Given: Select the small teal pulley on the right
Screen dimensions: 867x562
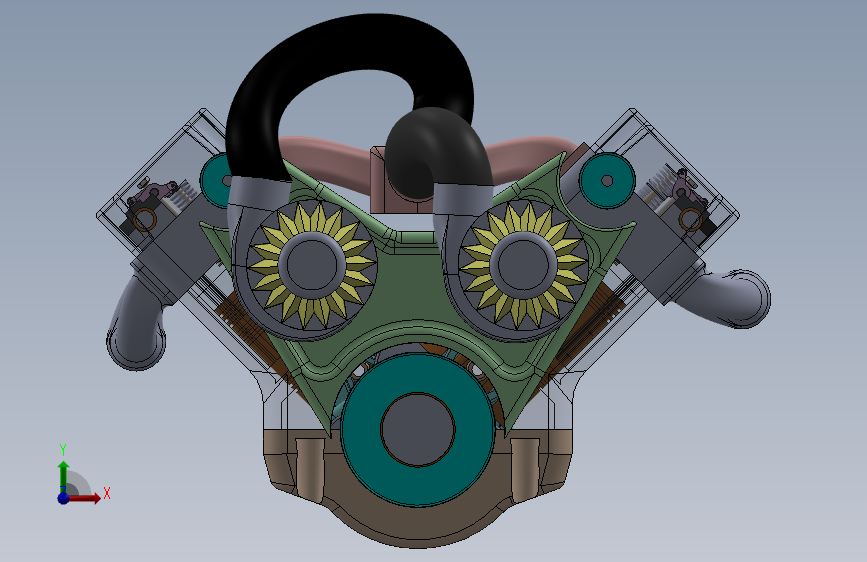Looking at the screenshot, I should pos(607,180).
